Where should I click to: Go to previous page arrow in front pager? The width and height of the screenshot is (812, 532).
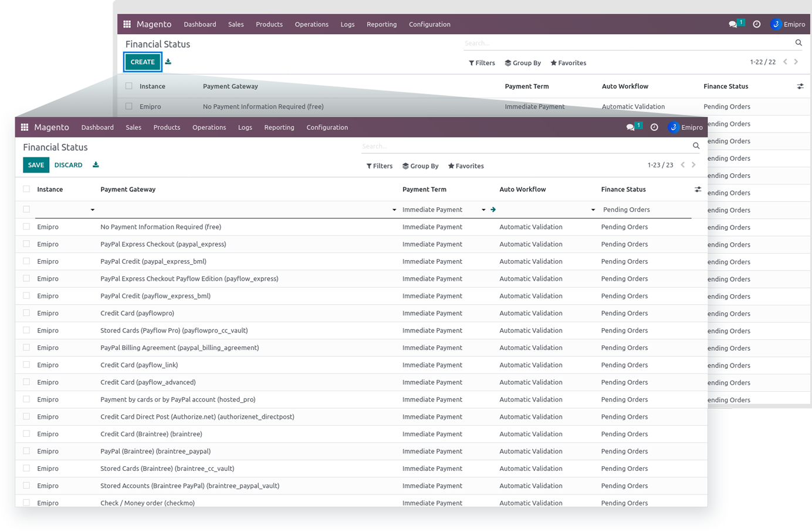click(x=682, y=165)
